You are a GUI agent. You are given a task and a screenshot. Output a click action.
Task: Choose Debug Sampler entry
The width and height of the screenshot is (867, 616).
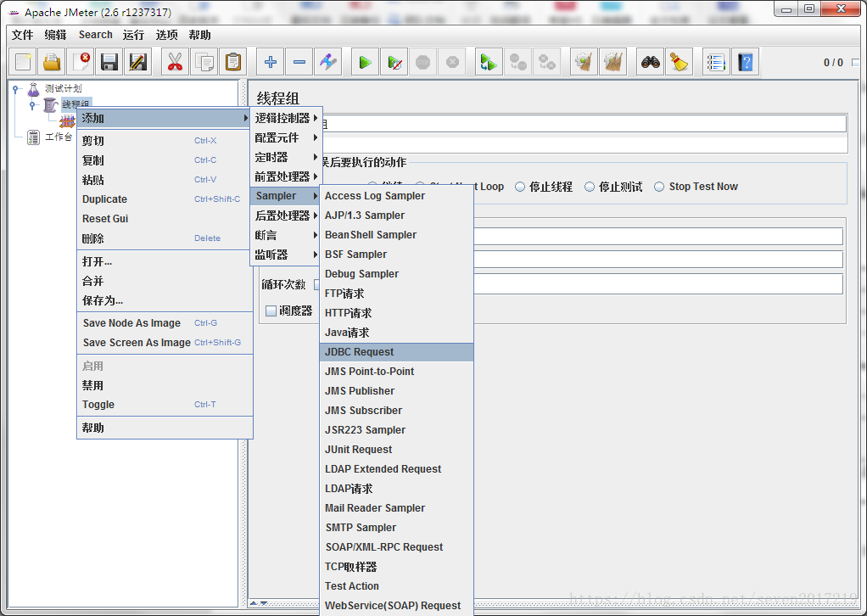(396, 274)
